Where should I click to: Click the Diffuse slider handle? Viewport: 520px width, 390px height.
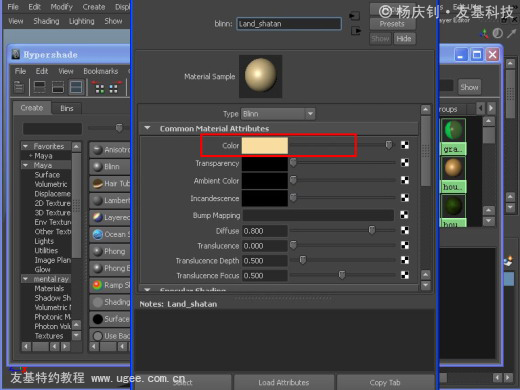click(x=371, y=230)
